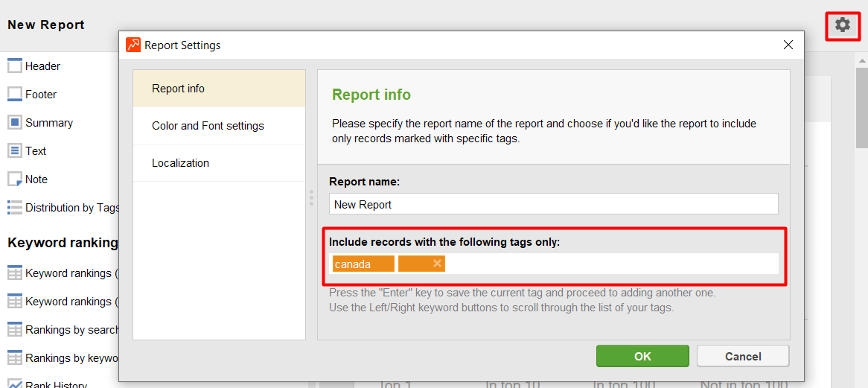Image resolution: width=868 pixels, height=388 pixels.
Task: Confirm settings with the OK button
Action: [642, 356]
